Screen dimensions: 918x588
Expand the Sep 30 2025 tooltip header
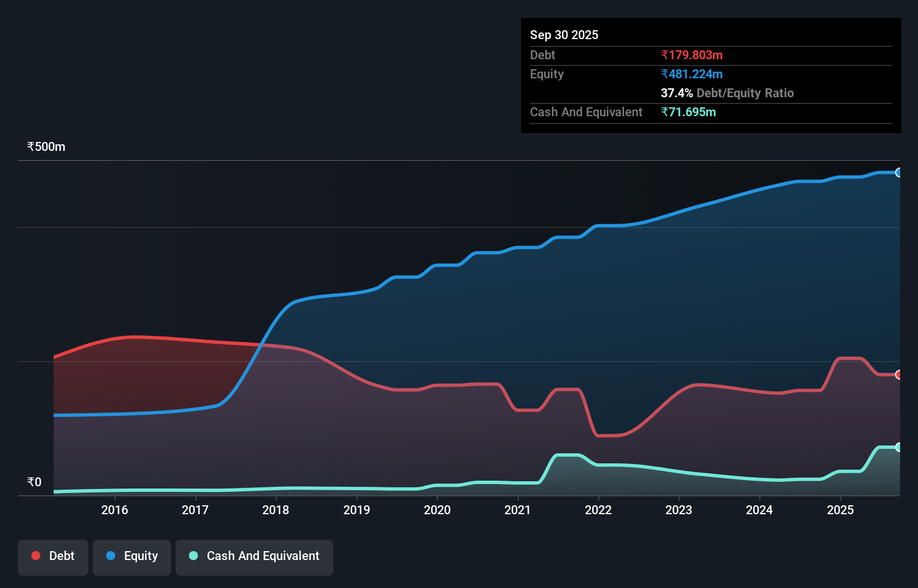(565, 35)
